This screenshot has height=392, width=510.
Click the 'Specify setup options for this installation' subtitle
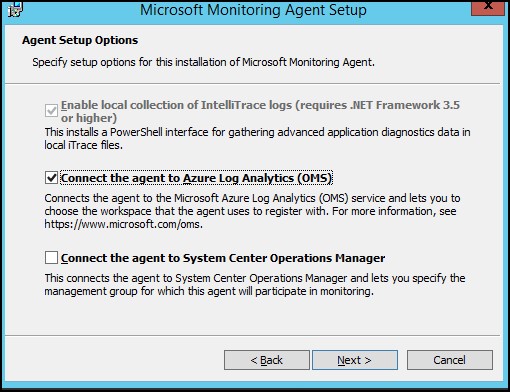point(203,62)
